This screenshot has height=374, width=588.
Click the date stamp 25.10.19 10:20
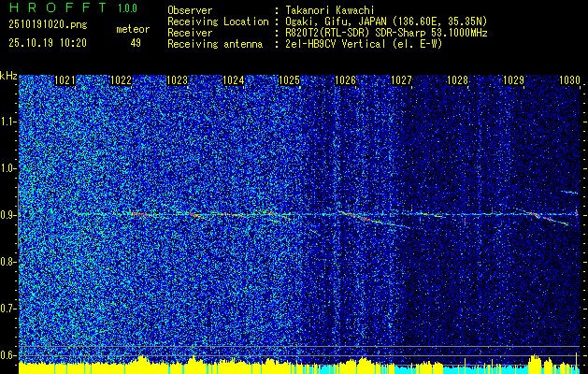[48, 43]
